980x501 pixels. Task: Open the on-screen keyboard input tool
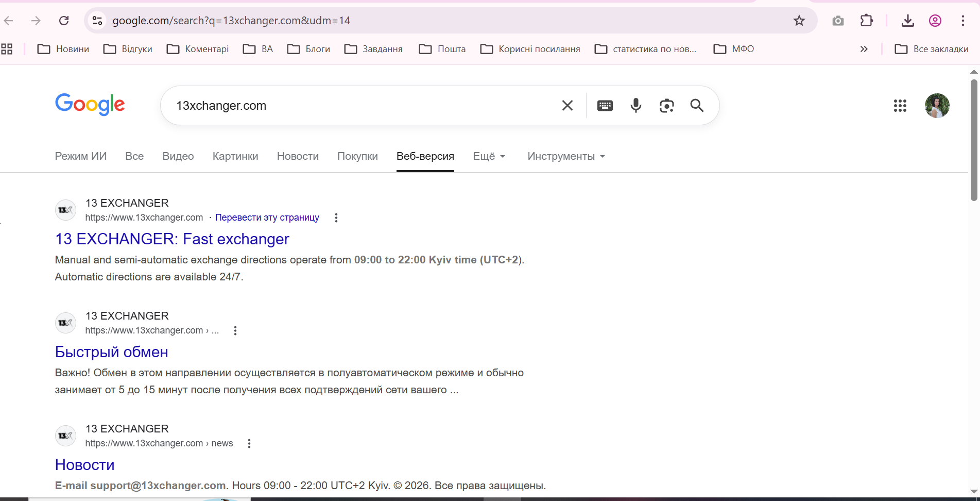coord(605,106)
